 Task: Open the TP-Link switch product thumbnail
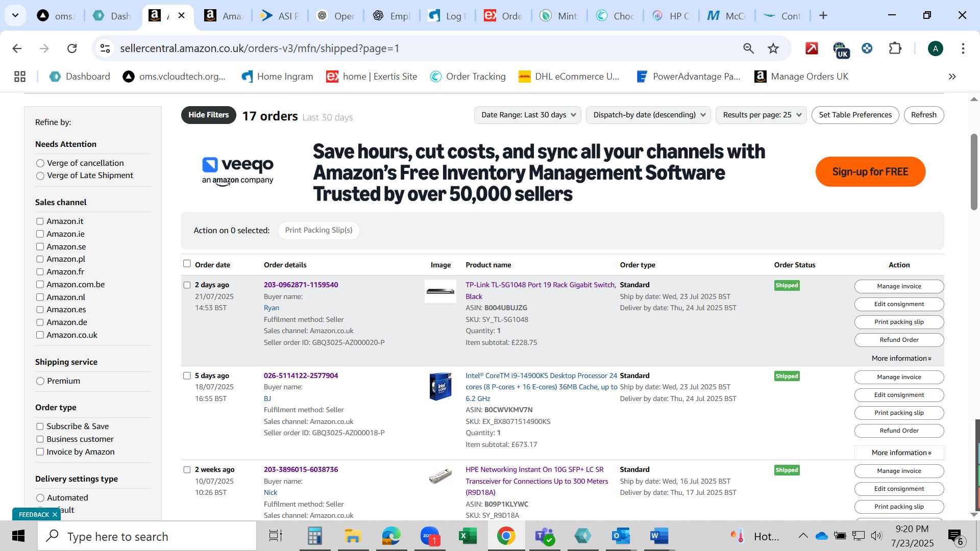(x=440, y=291)
